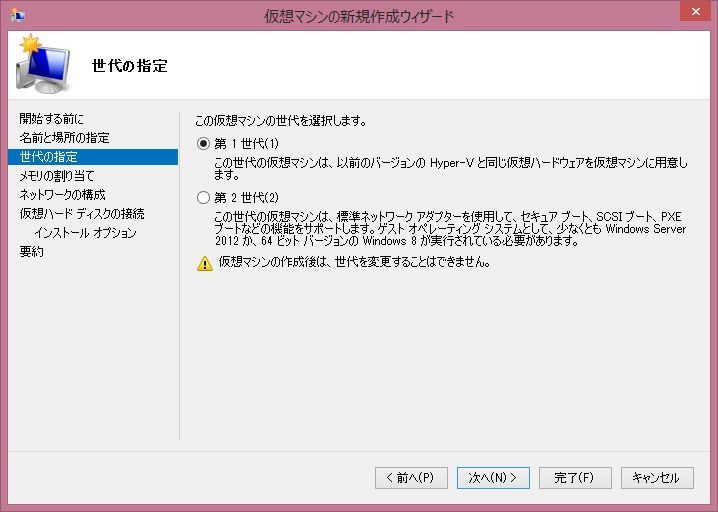Screen dimensions: 718x512
Task: Click the 次へ(N) > next button
Action: [493, 478]
